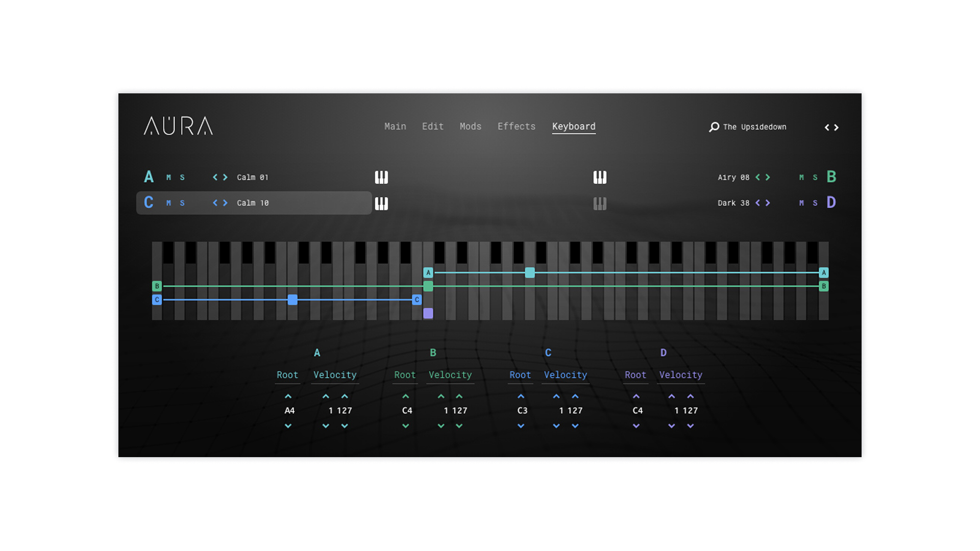Click the Root label under D
This screenshot has width=980, height=551.
click(635, 375)
